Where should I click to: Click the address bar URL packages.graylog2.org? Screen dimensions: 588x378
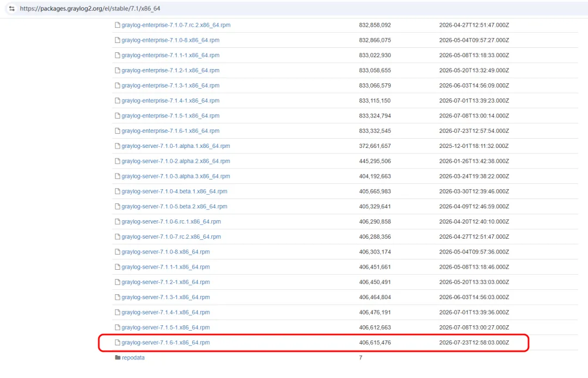90,8
